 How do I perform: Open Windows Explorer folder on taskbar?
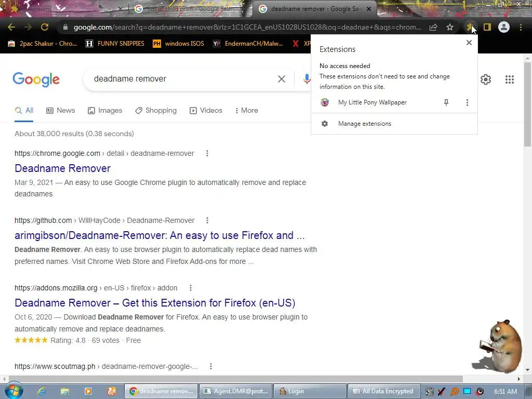64,391
